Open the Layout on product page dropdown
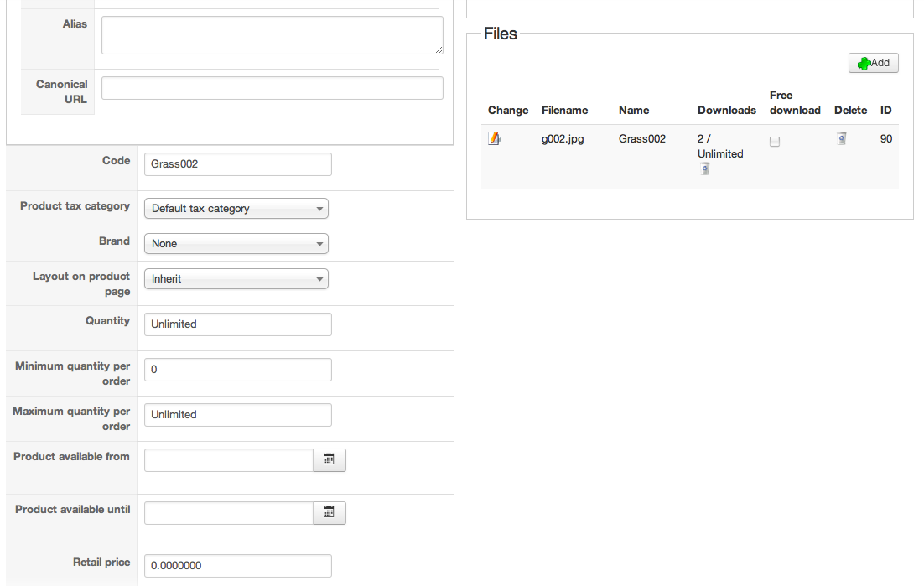This screenshot has height=586, width=924. 236,279
